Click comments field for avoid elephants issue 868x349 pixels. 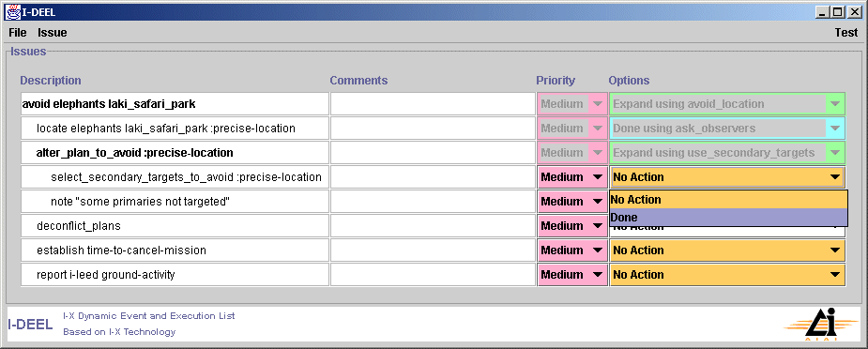(433, 104)
